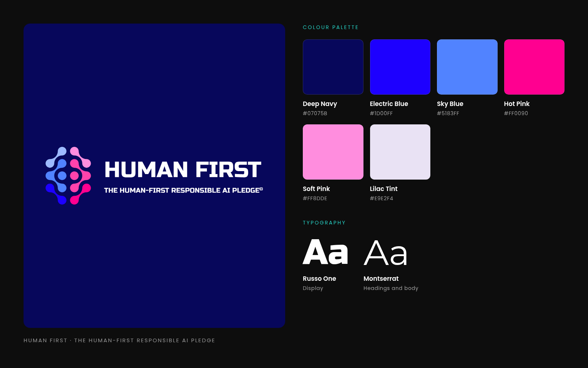Click the Hot Pink label
The image size is (588, 368).
tap(517, 104)
